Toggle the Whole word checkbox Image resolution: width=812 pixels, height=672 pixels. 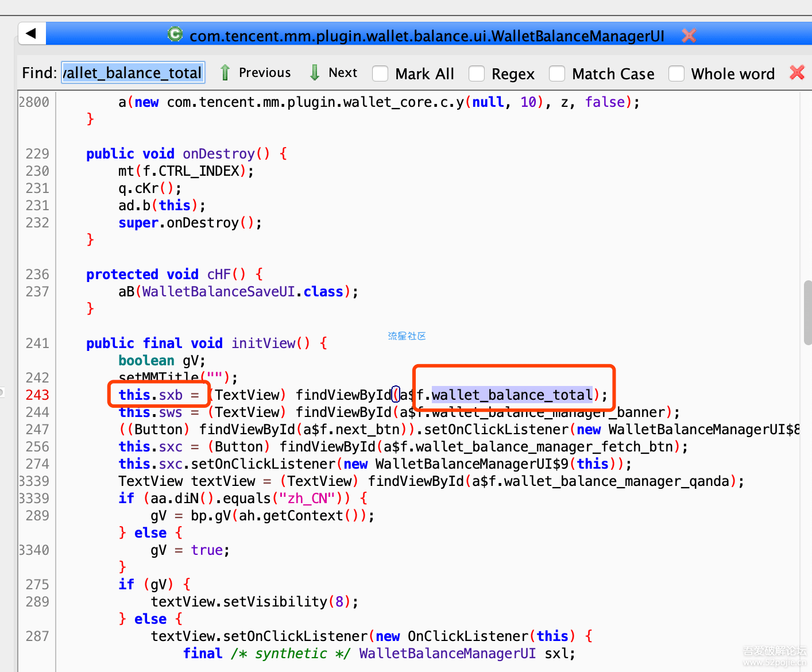[x=676, y=74]
